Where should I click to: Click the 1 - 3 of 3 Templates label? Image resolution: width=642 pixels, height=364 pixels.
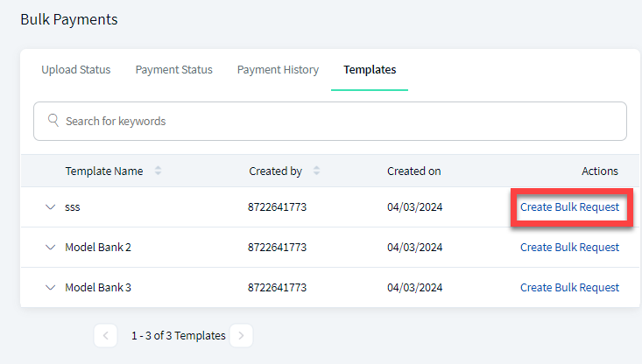pyautogui.click(x=178, y=336)
